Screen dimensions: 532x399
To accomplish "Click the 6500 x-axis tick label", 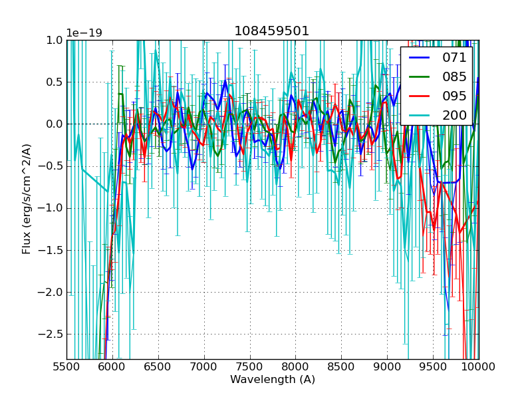I will (158, 367).
